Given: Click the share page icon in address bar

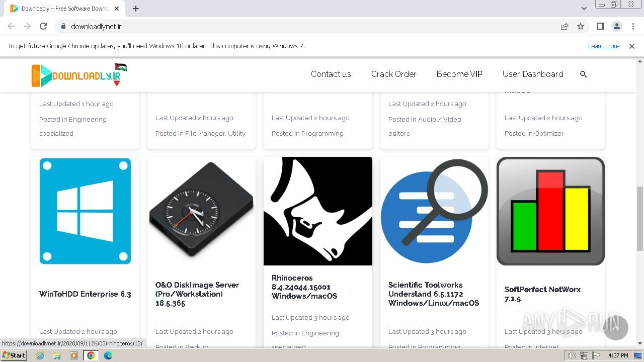Looking at the screenshot, I should (565, 27).
